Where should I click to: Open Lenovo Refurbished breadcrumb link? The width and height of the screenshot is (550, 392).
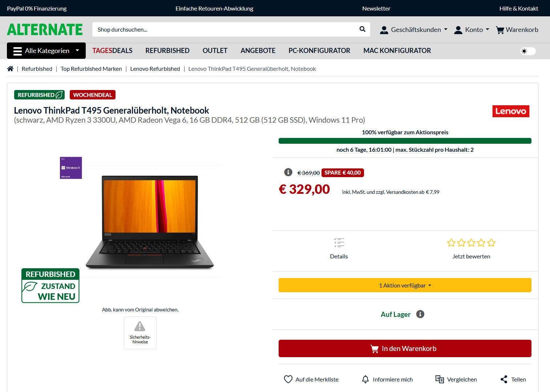pyautogui.click(x=155, y=69)
